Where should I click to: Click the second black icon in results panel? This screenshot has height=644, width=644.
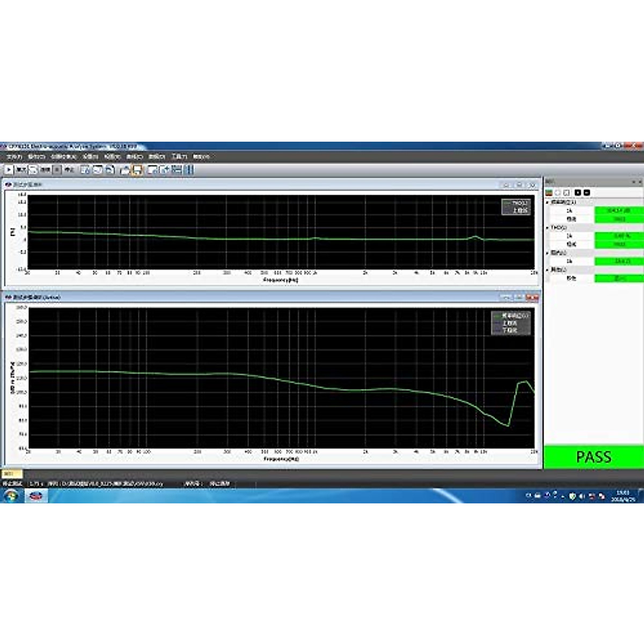click(587, 192)
